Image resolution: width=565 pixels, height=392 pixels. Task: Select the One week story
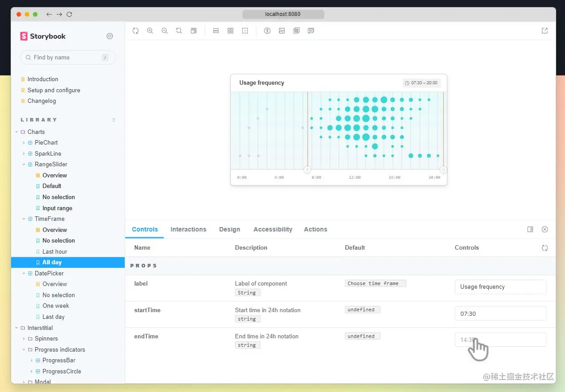(x=56, y=306)
